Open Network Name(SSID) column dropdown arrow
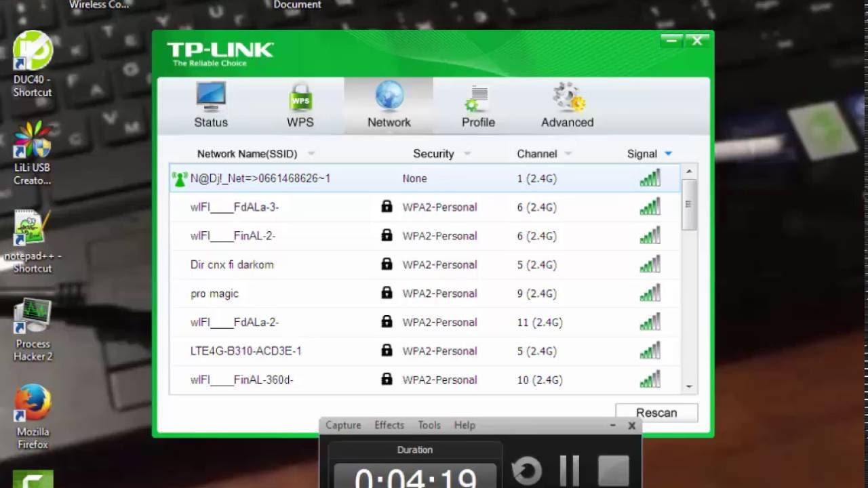868x488 pixels. click(311, 154)
